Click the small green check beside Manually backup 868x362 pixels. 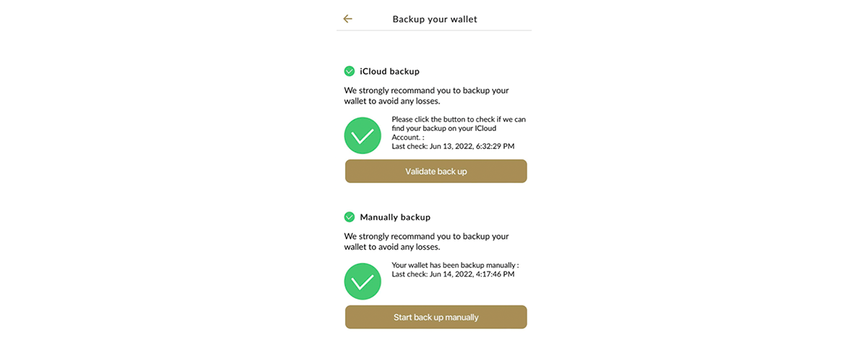[349, 216]
